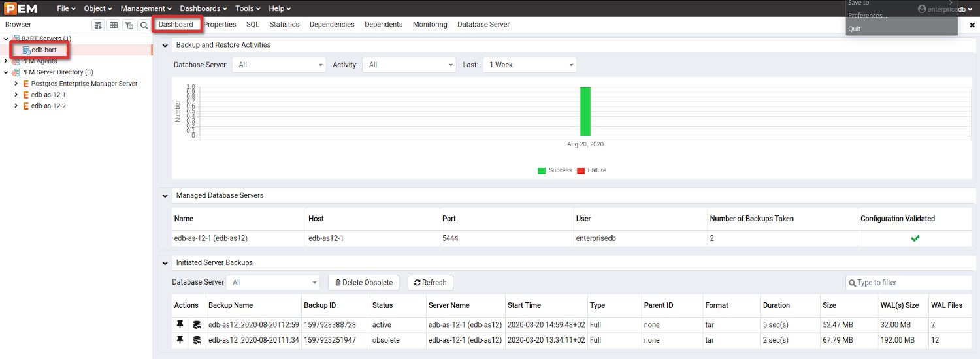Click the enterprisedb user account icon
Image resolution: width=980 pixels, height=359 pixels.
[922, 9]
